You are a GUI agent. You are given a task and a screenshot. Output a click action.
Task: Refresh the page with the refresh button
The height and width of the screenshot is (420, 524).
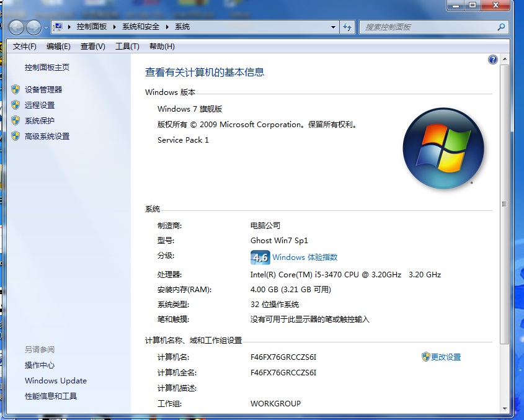pyautogui.click(x=347, y=27)
